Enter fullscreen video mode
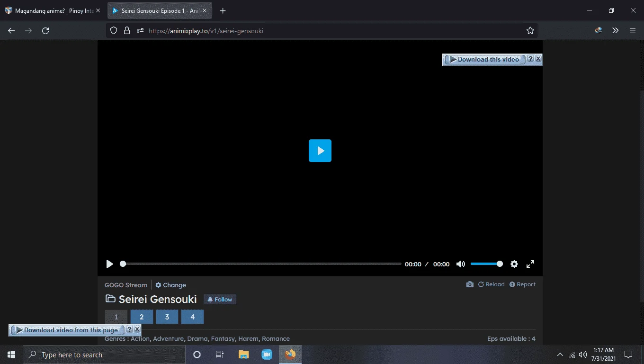The width and height of the screenshot is (644, 364). [x=530, y=264]
